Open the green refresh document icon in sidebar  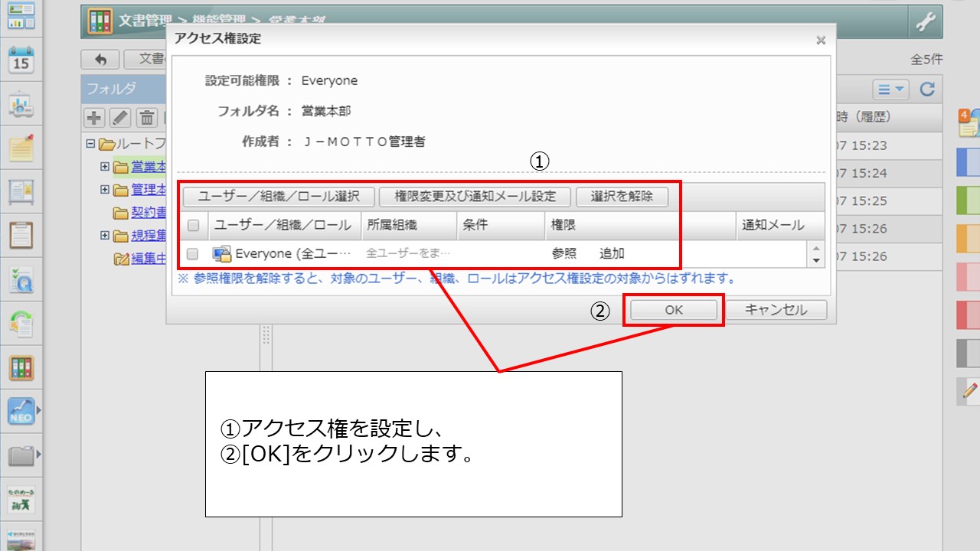click(21, 324)
